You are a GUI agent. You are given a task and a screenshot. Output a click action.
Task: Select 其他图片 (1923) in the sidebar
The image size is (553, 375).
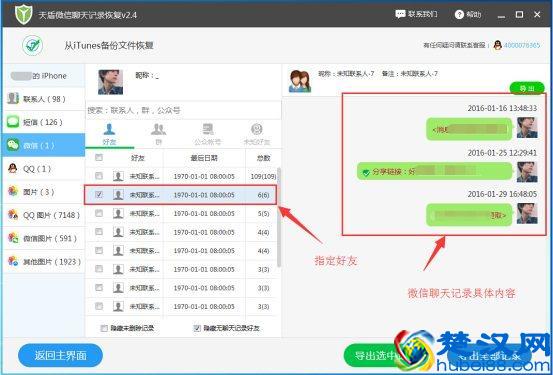[x=43, y=262]
